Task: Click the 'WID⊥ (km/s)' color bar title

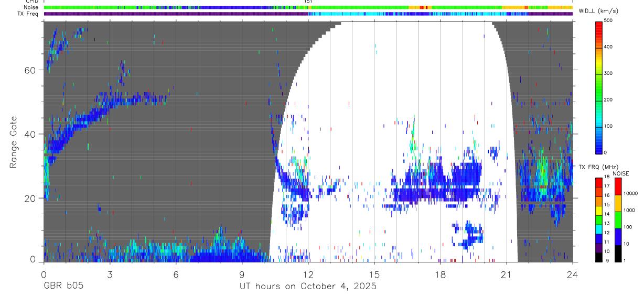Action: (x=598, y=10)
